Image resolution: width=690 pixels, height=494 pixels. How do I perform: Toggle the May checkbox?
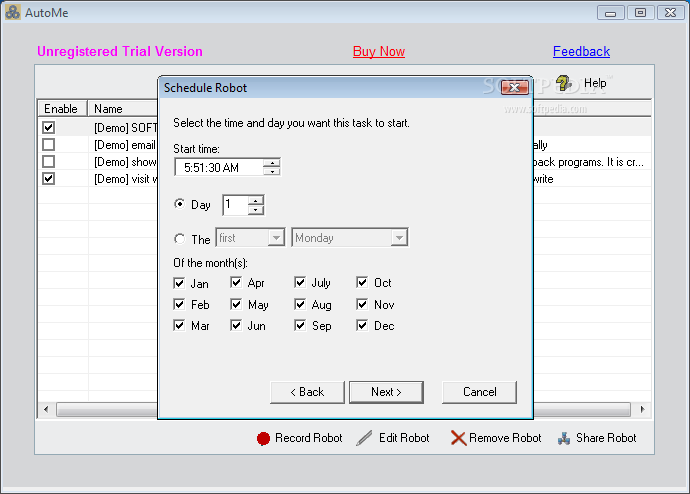(236, 304)
